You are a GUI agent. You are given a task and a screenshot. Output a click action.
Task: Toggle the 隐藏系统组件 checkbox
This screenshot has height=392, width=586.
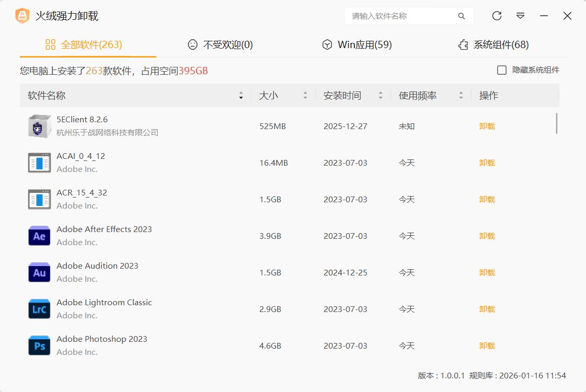coord(502,70)
